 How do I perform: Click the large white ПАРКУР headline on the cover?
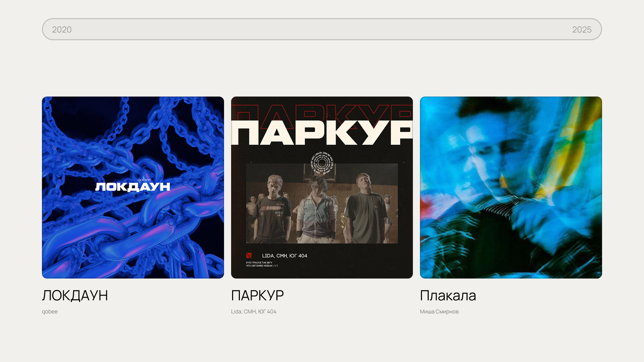322,133
